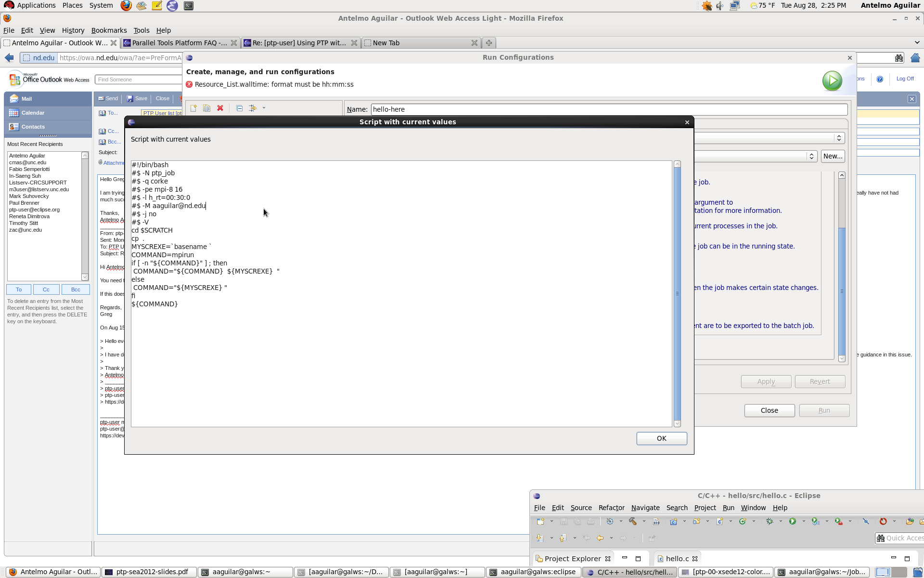Switch to Re: [ptp-user] Using PTP tab
Viewport: 924px width, 578px height.
tap(299, 43)
